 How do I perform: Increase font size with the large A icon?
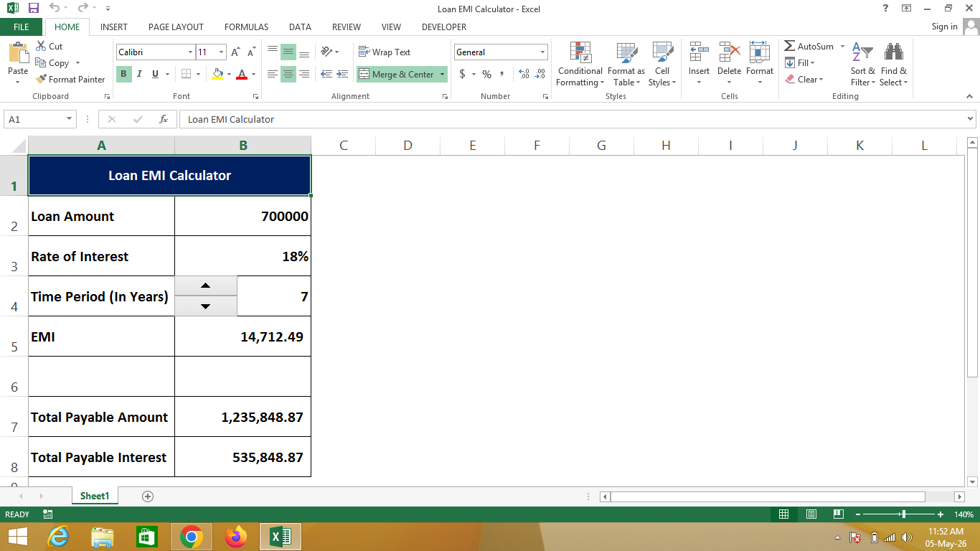tap(235, 52)
